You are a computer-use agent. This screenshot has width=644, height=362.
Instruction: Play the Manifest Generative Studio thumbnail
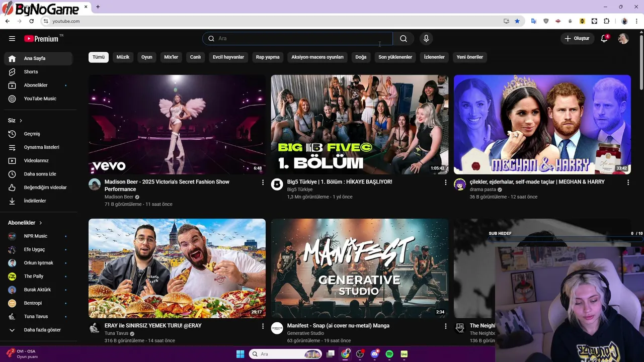[x=360, y=268]
